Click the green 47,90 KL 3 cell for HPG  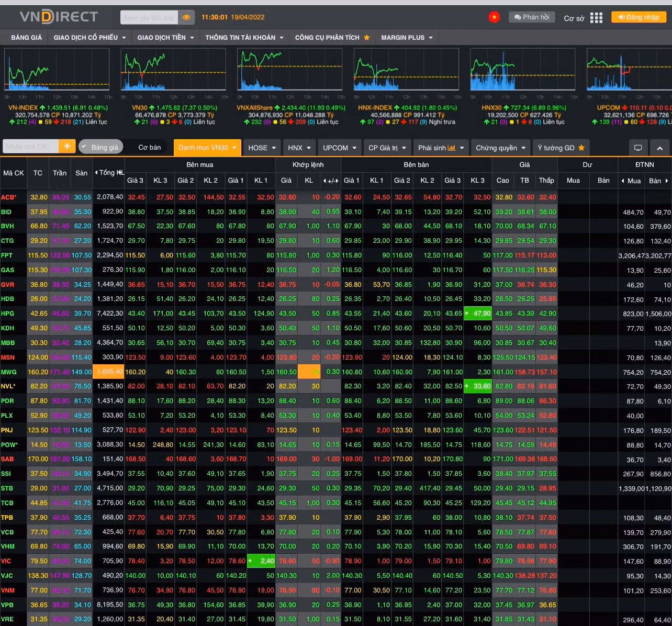pos(477,314)
